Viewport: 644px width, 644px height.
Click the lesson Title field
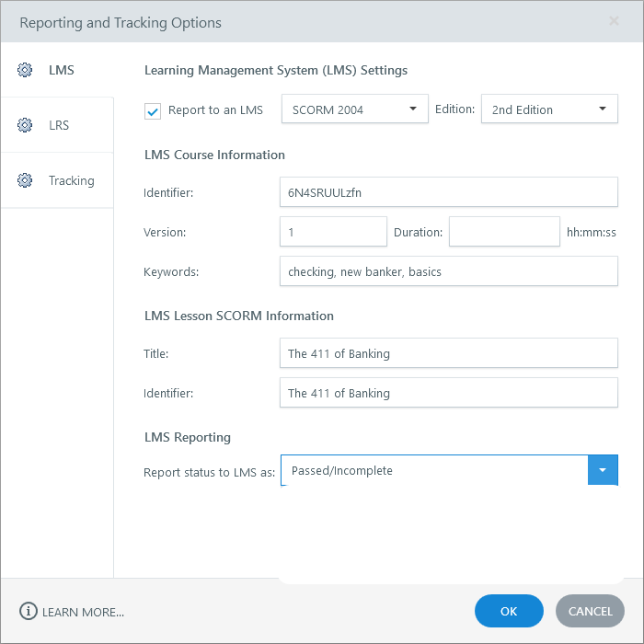448,353
